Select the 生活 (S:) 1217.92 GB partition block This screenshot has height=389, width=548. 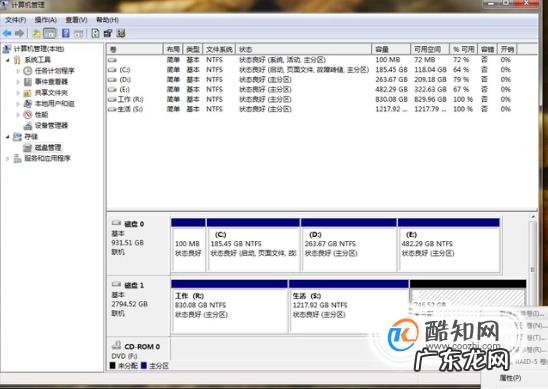(349, 307)
